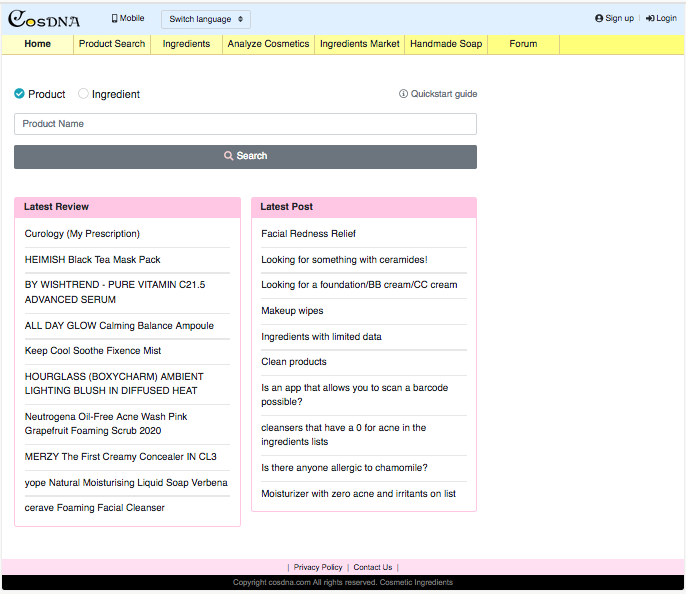
Task: Select the Product radio button
Action: coord(19,94)
